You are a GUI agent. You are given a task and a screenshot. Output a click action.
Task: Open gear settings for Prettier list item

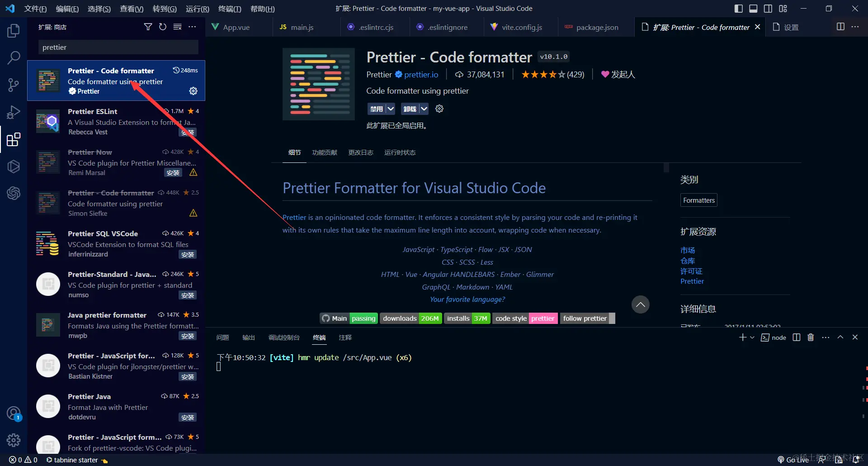(193, 91)
